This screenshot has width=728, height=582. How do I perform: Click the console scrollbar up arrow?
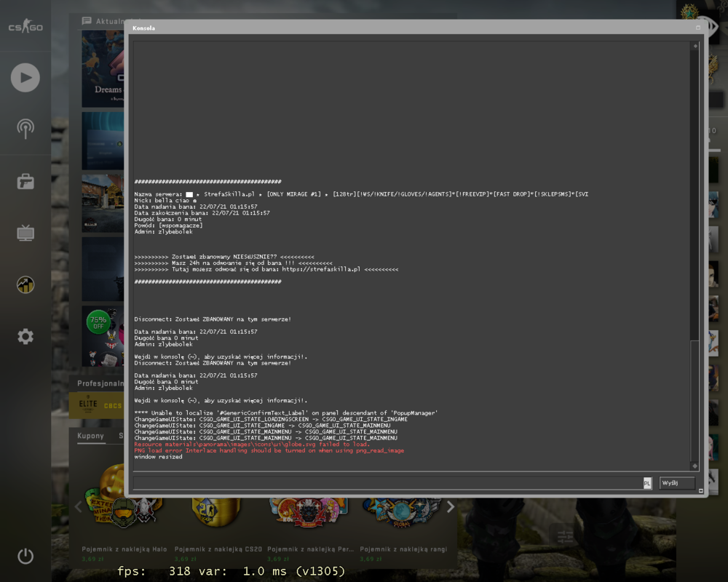point(695,46)
